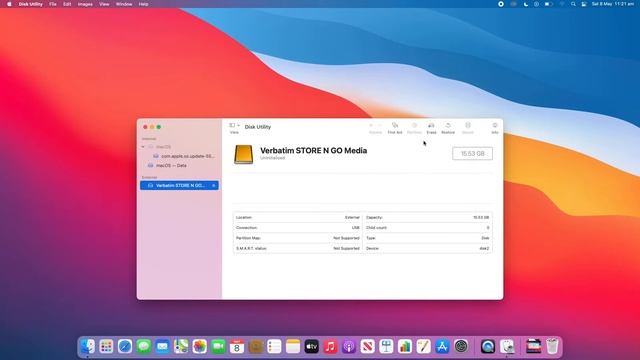
Task: Open the File menu
Action: [x=53, y=4]
